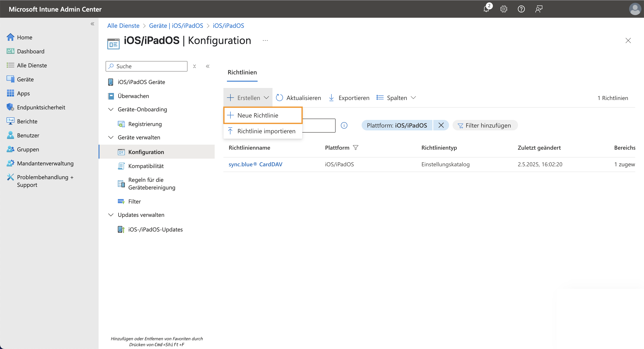Go to Geräte | iOS/iPadOS breadcrumb

(176, 25)
